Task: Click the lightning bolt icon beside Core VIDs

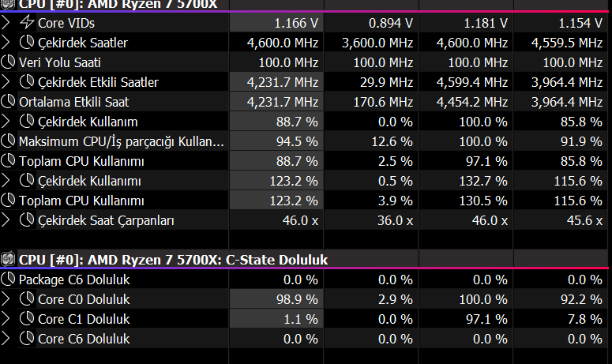Action: pyautogui.click(x=27, y=22)
